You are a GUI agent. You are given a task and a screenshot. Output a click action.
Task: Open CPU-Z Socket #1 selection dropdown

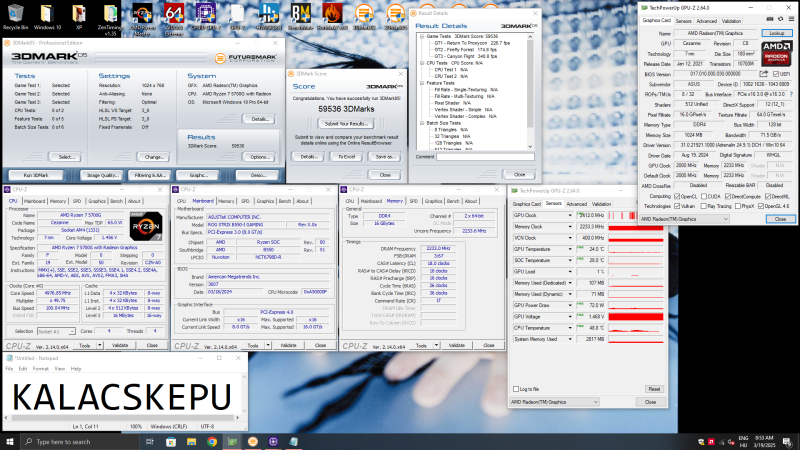coord(56,332)
